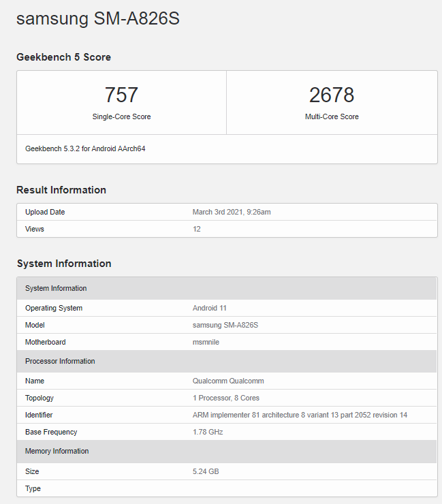Click the 5.24 GB memory size value
The image size is (442, 504).
pos(206,471)
